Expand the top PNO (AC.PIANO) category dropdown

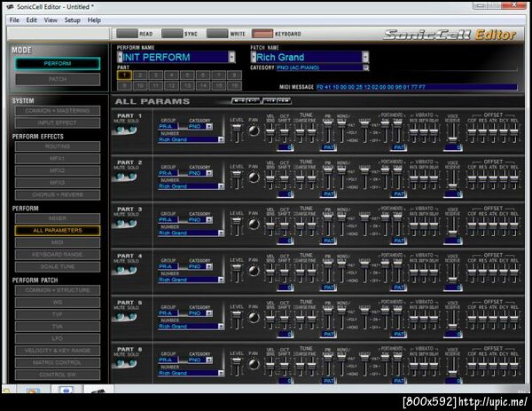point(365,67)
